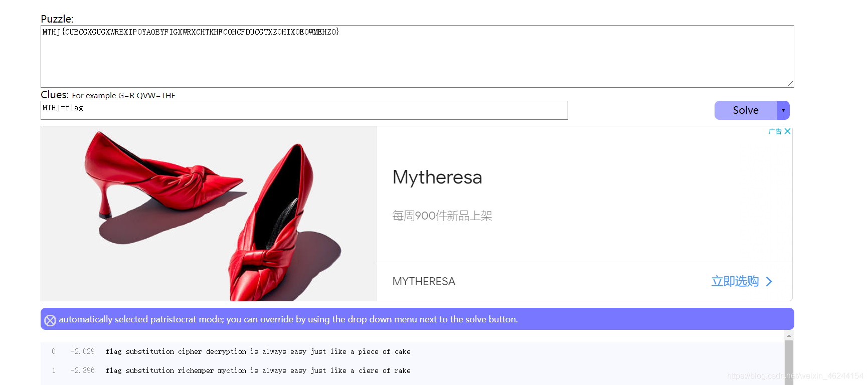Click the results scrollbar thumb

[789, 362]
